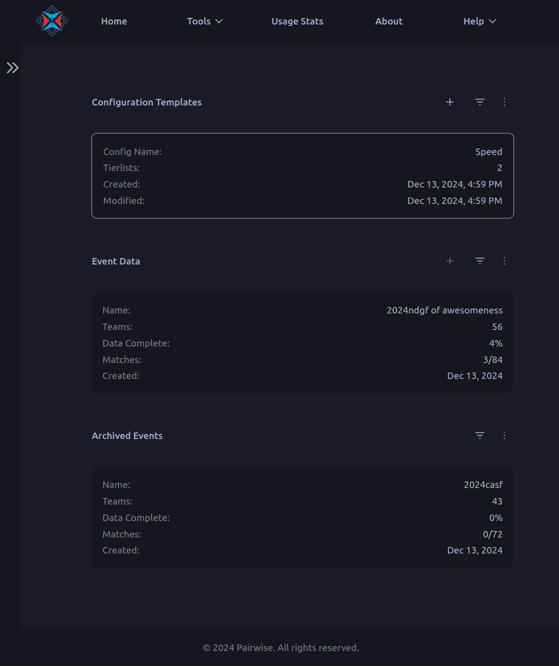Expand the sidebar with double chevron
The height and width of the screenshot is (666, 559).
click(x=12, y=68)
